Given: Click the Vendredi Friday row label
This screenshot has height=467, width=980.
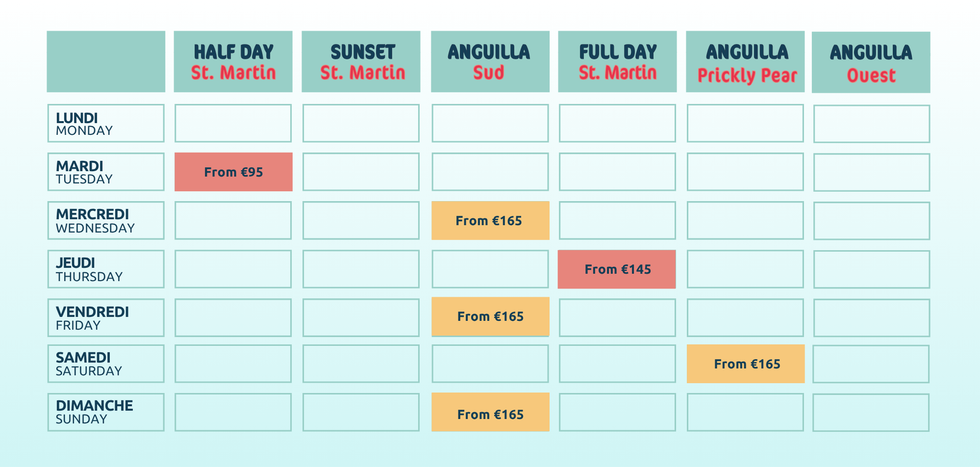Looking at the screenshot, I should click(x=106, y=317).
